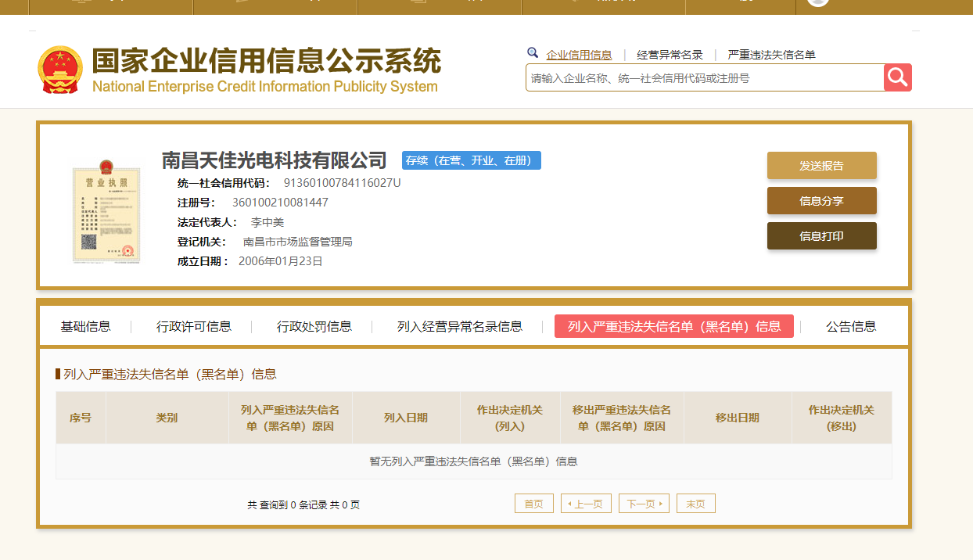Viewport: 973px width, 560px height.
Task: Click the 作出决定机关(移出) column header
Action: [842, 418]
